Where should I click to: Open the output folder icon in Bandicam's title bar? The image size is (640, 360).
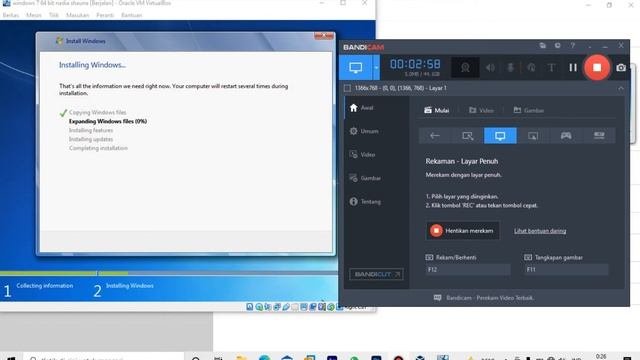pyautogui.click(x=542, y=46)
